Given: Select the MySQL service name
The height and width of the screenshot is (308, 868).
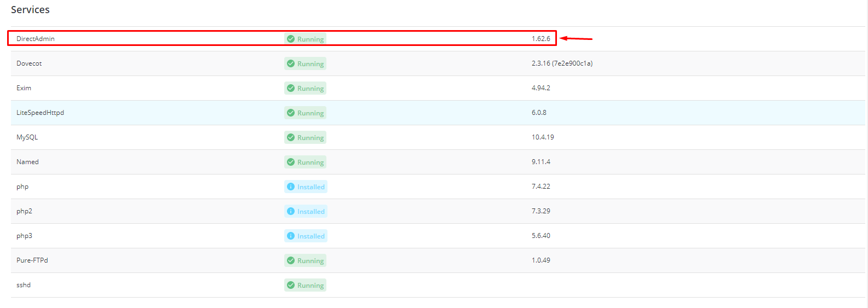Looking at the screenshot, I should [x=27, y=137].
